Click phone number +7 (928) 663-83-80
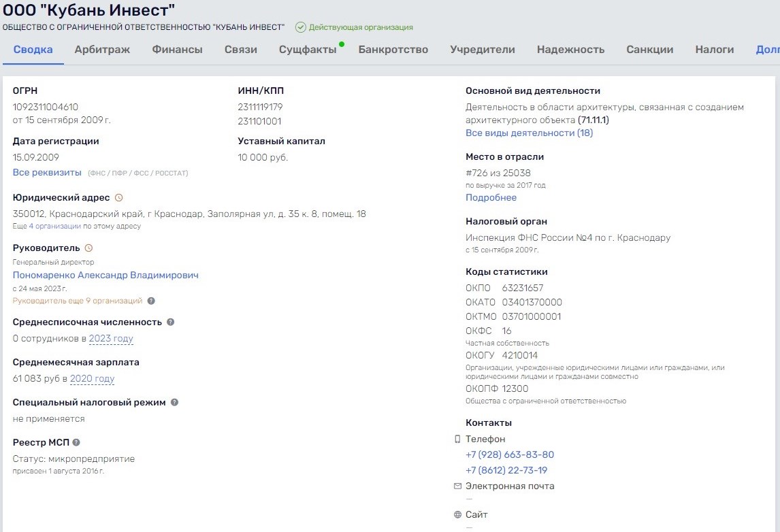The height and width of the screenshot is (532, 780). pyautogui.click(x=510, y=455)
